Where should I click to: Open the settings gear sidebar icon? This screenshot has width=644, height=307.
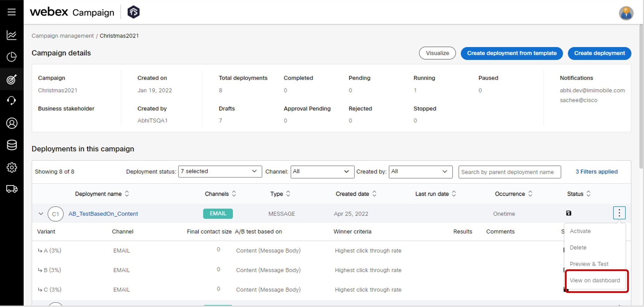pos(11,167)
